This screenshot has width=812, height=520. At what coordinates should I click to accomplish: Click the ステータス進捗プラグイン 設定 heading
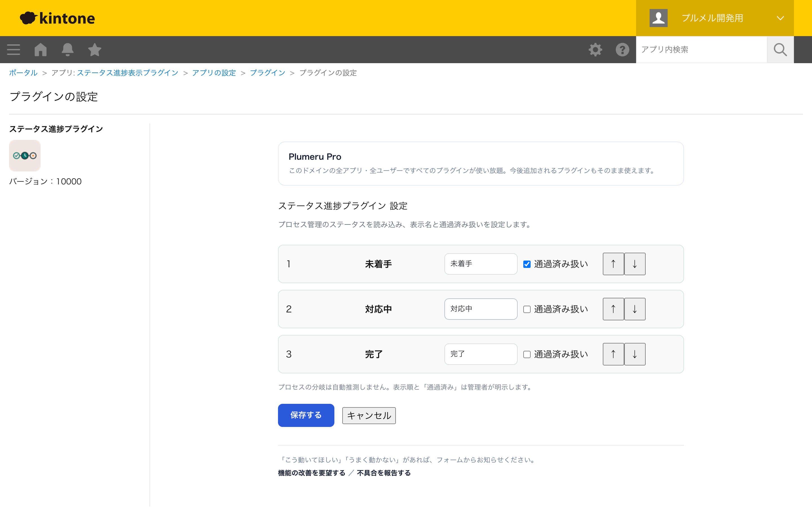point(343,206)
